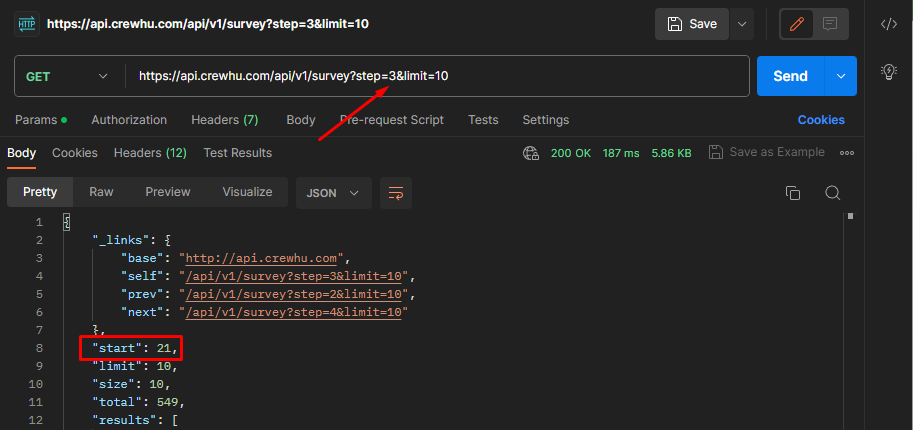The image size is (913, 430).
Task: Open the request Headers (7) tab
Action: (x=225, y=120)
